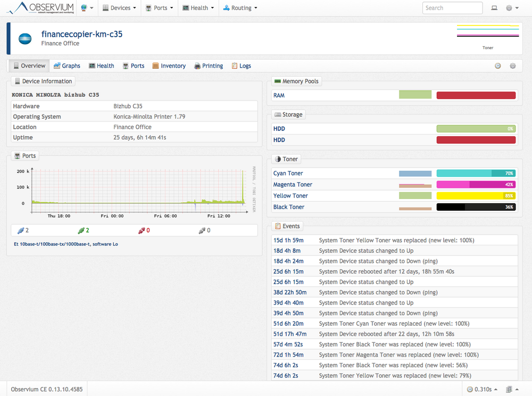The width and height of the screenshot is (532, 396).
Task: Open the Black Toner link
Action: 289,207
